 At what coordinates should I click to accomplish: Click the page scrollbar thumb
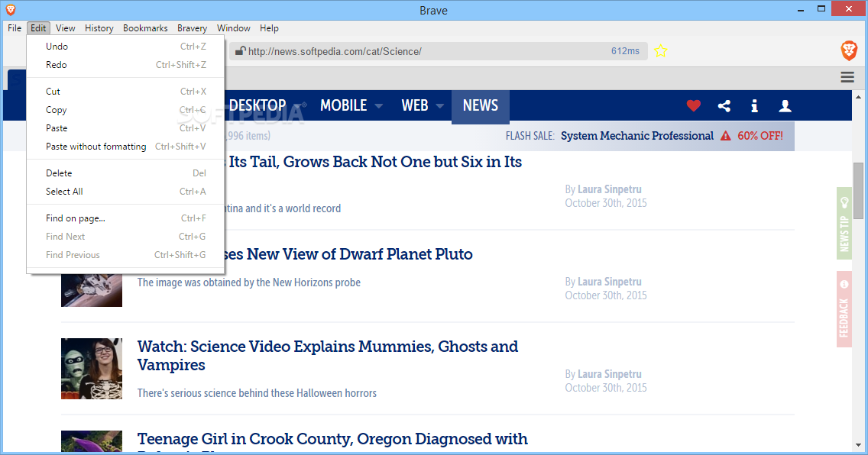[x=858, y=191]
